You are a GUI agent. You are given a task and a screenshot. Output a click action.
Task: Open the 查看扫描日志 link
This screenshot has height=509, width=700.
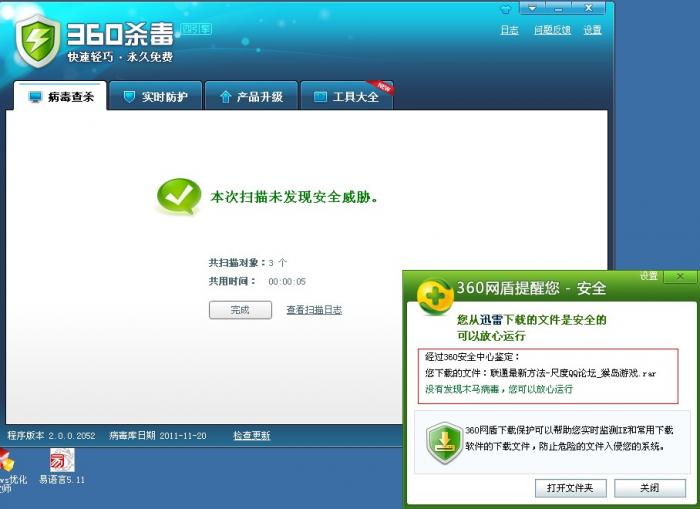pyautogui.click(x=314, y=310)
